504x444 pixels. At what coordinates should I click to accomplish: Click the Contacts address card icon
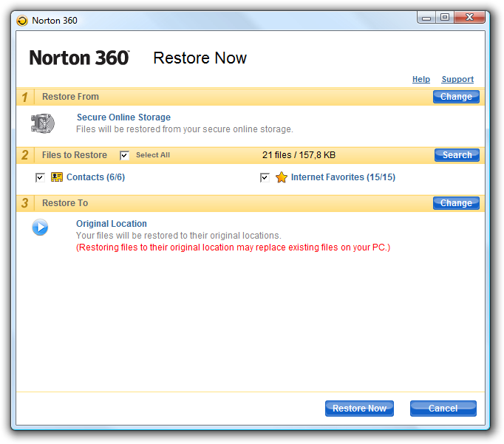(57, 177)
